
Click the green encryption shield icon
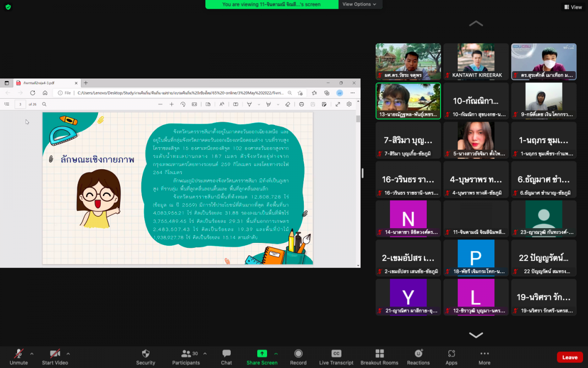pos(8,7)
